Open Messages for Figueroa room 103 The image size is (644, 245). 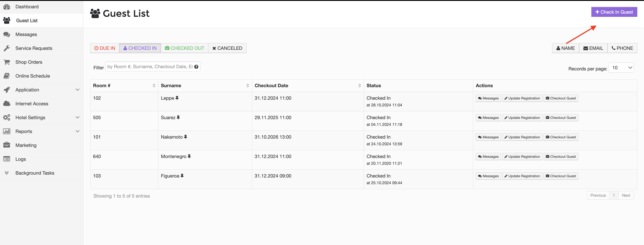coord(488,176)
